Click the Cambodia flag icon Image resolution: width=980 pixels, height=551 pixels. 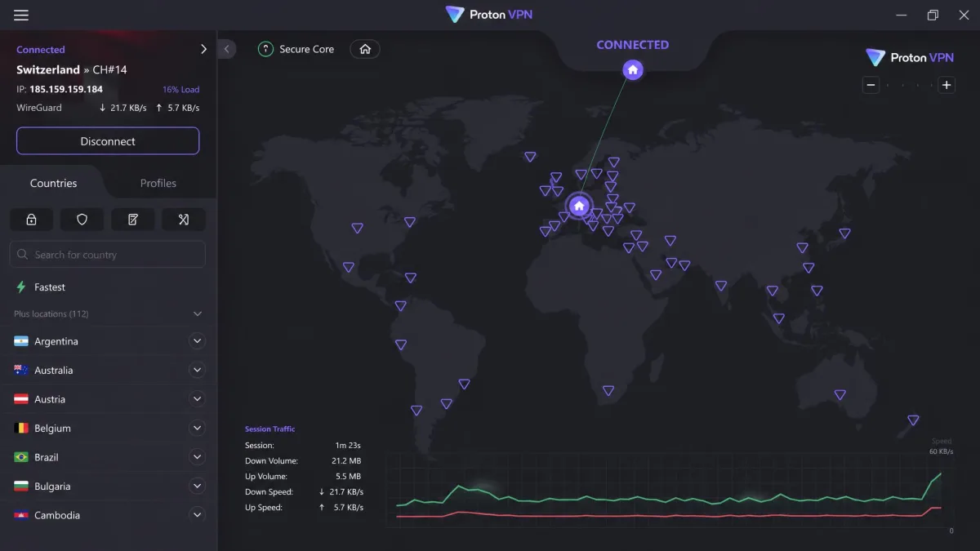[21, 515]
